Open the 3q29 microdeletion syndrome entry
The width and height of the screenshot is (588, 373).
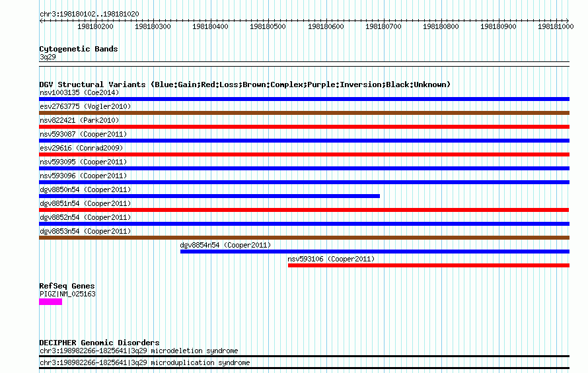[x=139, y=351]
